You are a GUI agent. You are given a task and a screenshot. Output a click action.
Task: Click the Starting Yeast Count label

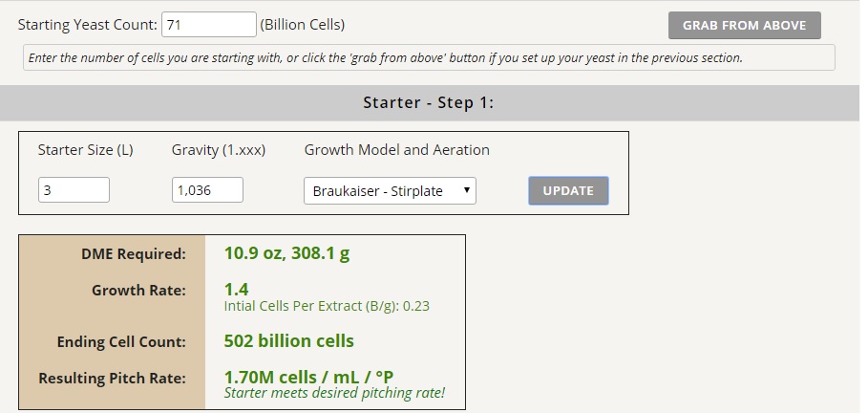88,25
